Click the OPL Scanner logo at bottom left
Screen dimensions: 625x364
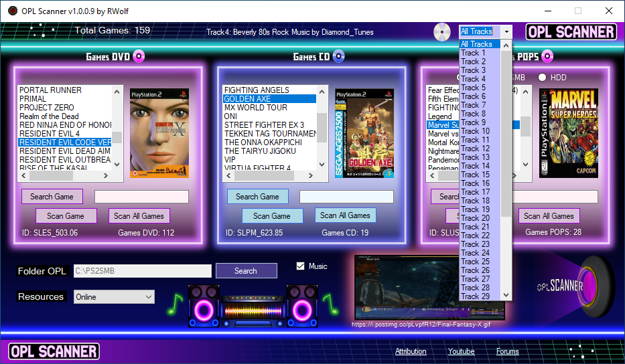[x=54, y=352]
